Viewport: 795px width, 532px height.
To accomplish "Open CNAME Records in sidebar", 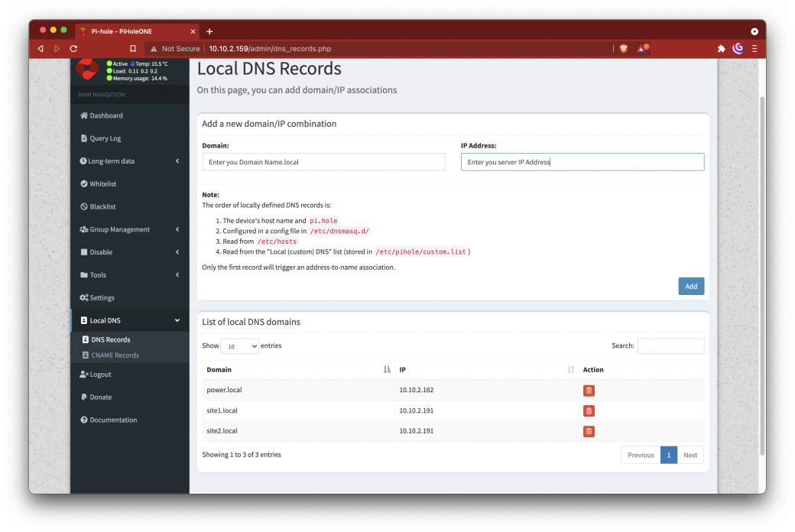I will tap(115, 355).
